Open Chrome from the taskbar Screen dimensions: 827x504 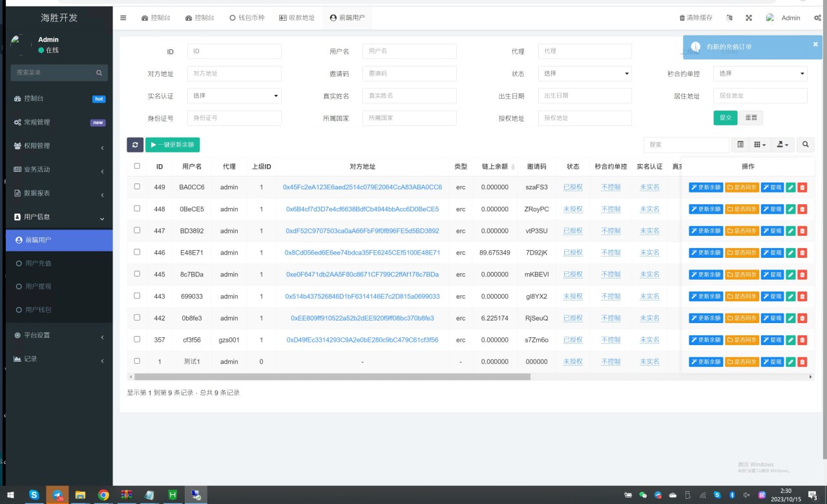[103, 495]
